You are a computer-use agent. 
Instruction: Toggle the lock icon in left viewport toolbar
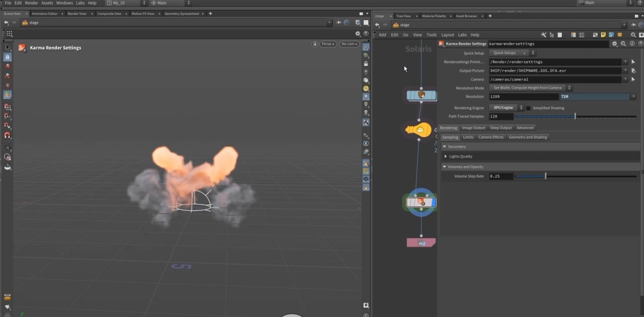[7, 57]
